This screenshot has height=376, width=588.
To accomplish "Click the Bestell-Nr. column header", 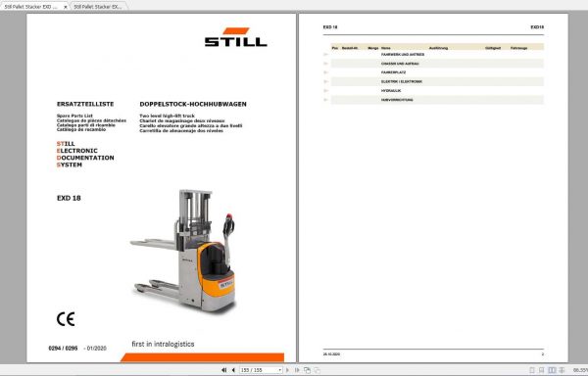I will [x=350, y=48].
